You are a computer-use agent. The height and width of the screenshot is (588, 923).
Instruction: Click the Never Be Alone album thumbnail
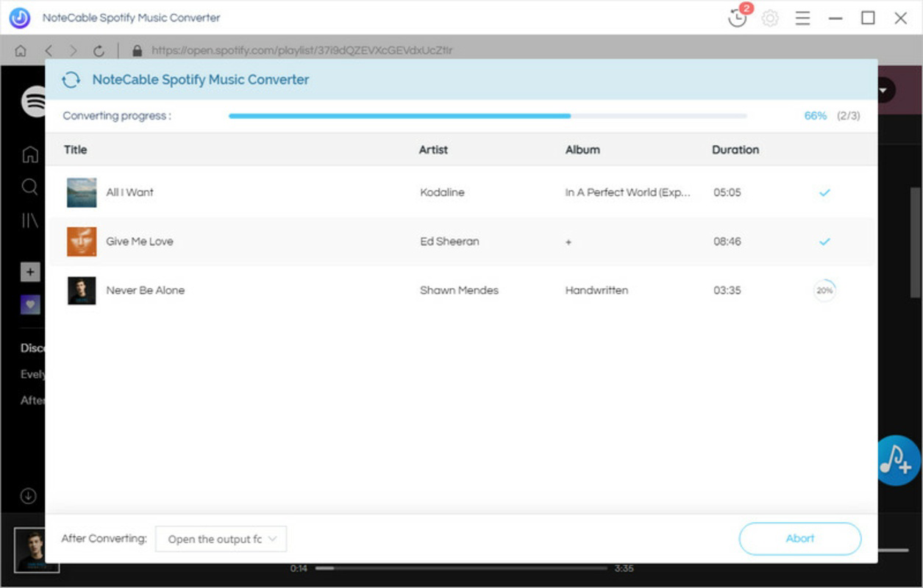pyautogui.click(x=82, y=290)
